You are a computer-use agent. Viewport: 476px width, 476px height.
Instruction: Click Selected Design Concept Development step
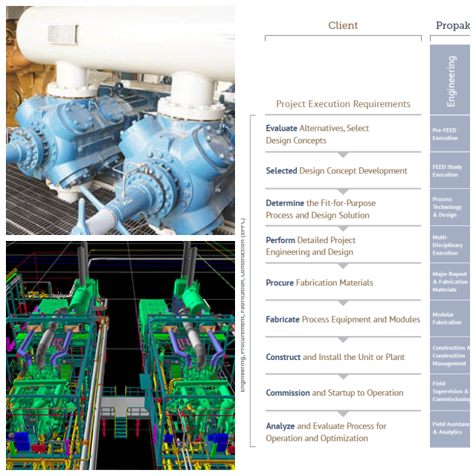[336, 170]
